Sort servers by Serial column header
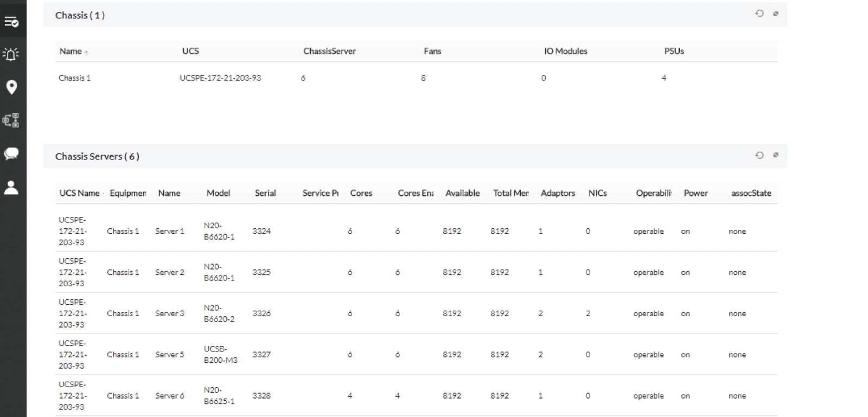868x417 pixels. click(265, 193)
